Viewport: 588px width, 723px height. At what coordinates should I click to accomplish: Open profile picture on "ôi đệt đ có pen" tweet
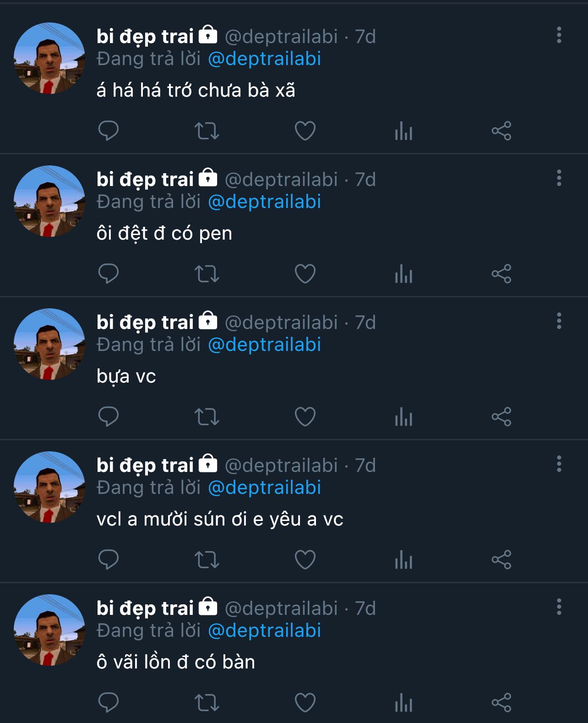pyautogui.click(x=49, y=201)
